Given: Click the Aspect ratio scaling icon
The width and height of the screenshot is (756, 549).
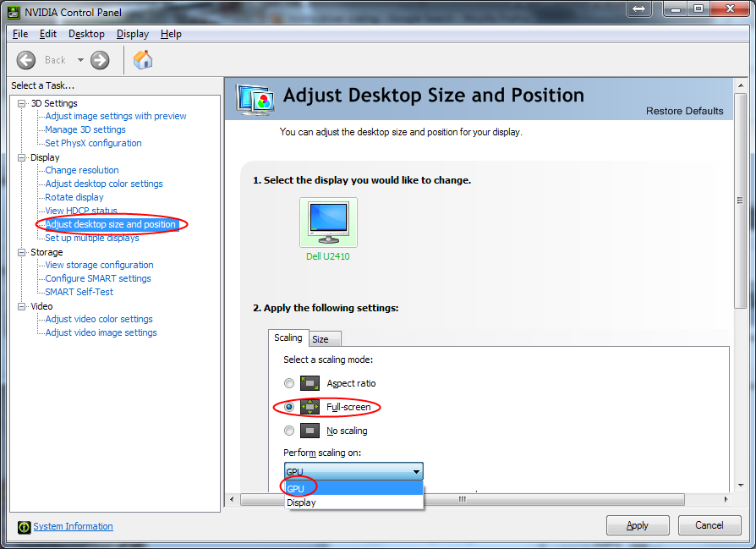Looking at the screenshot, I should tap(310, 383).
